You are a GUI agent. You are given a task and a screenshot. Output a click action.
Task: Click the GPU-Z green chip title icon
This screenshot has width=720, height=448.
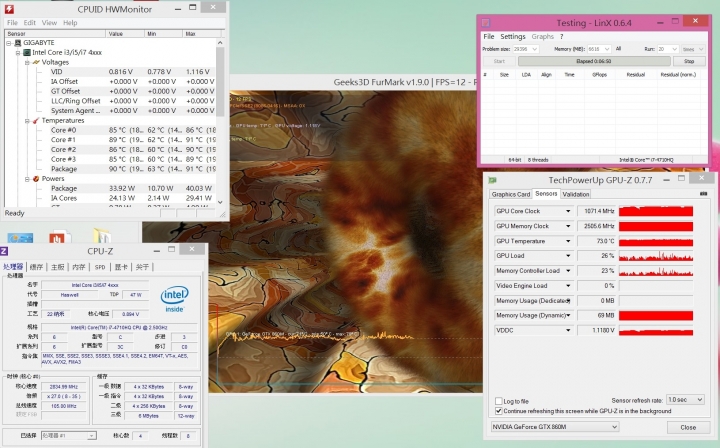click(493, 180)
